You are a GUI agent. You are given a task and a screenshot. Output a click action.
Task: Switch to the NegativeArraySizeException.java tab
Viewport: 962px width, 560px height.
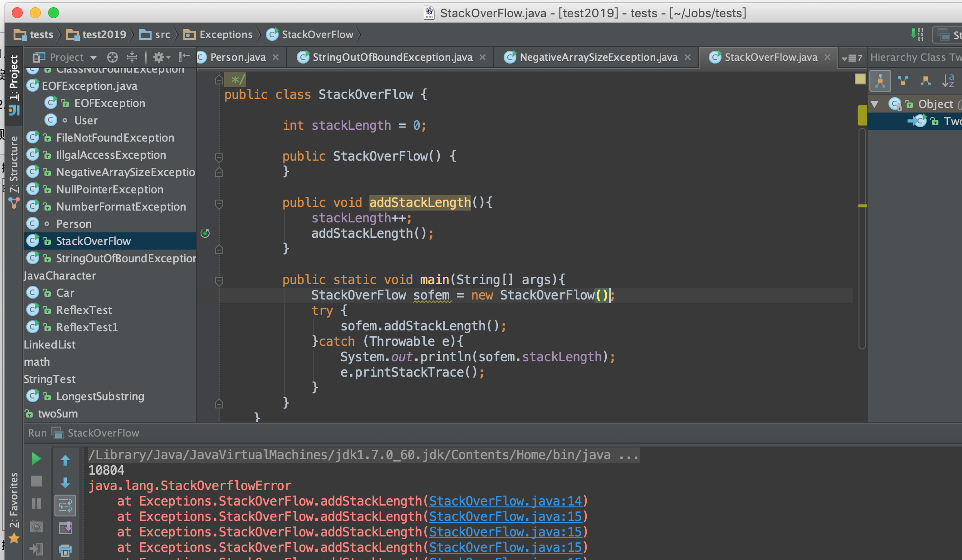point(598,57)
